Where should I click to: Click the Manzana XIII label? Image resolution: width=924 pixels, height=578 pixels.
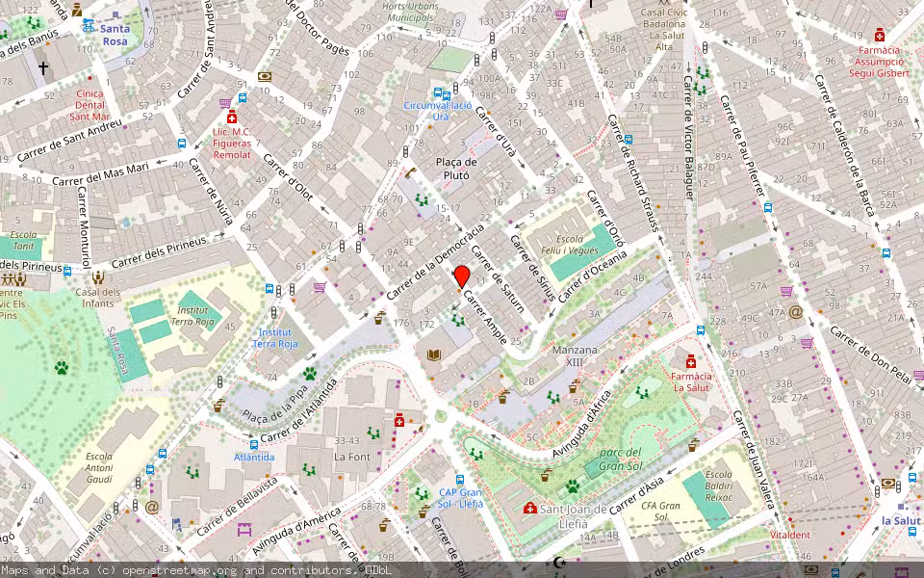tap(575, 355)
